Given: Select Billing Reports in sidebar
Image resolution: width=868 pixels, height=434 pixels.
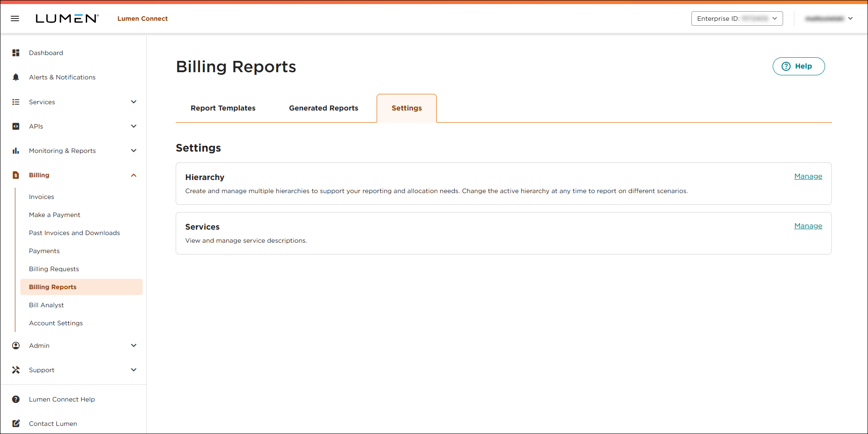Looking at the screenshot, I should click(81, 287).
